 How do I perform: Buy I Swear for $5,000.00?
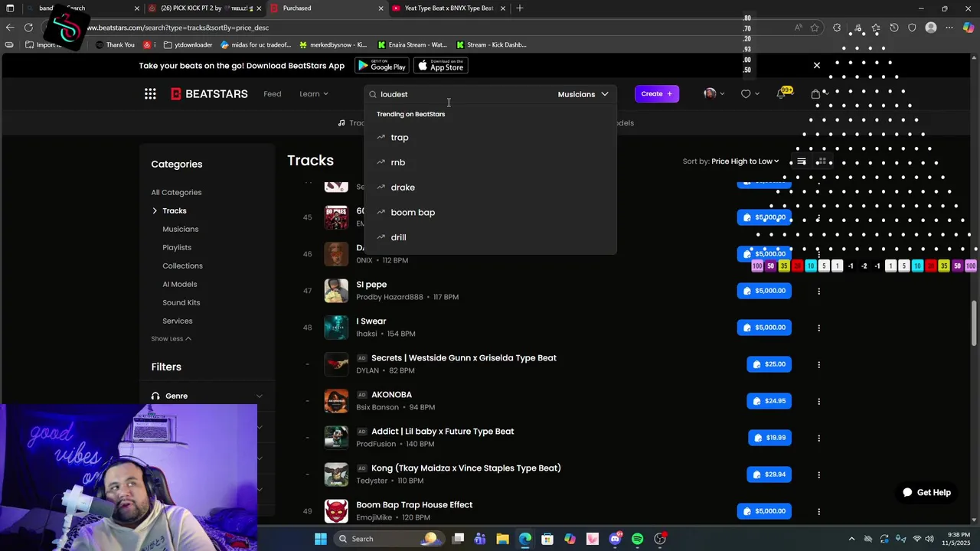764,328
